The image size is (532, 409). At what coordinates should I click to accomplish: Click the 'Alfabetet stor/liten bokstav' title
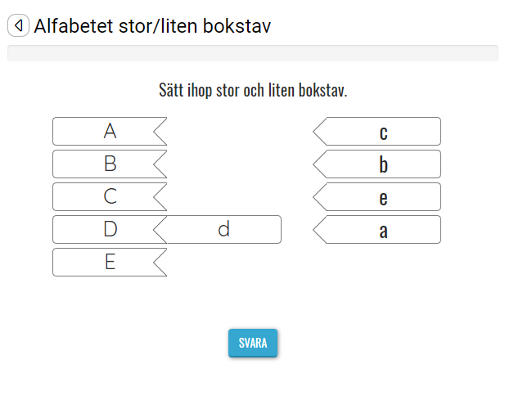coord(152,26)
